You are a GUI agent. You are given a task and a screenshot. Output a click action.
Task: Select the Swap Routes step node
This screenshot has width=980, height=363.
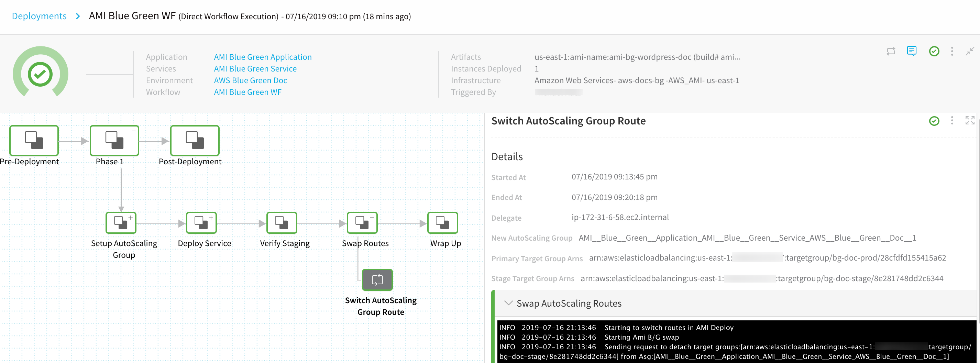click(x=362, y=223)
